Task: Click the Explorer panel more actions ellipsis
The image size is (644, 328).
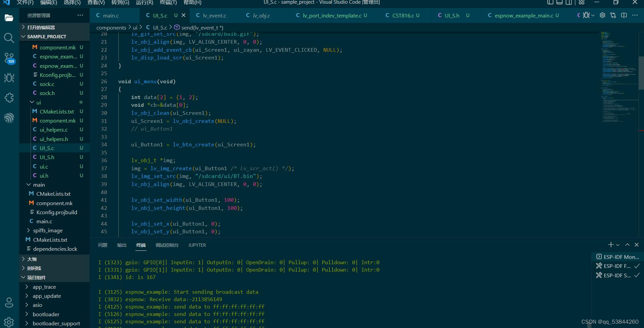Action: pos(80,15)
